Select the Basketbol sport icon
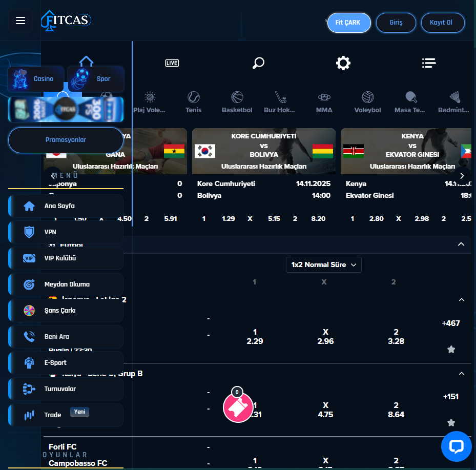Image resolution: width=476 pixels, height=470 pixels. 237,102
